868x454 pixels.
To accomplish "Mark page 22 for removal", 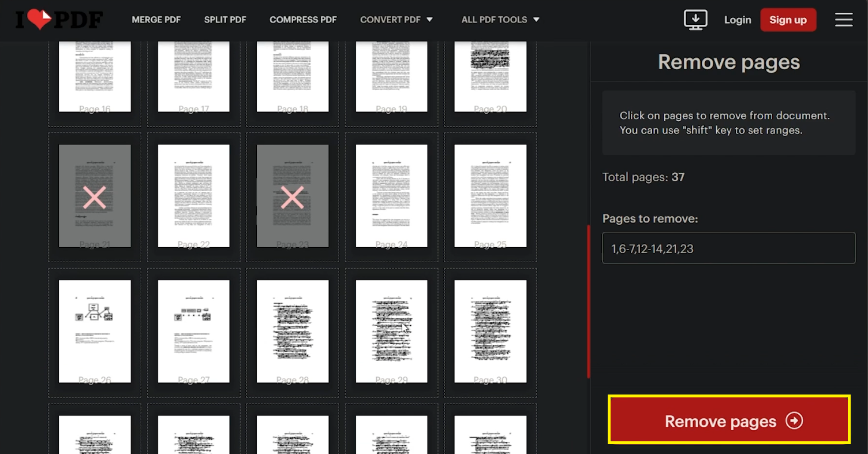I will point(193,196).
